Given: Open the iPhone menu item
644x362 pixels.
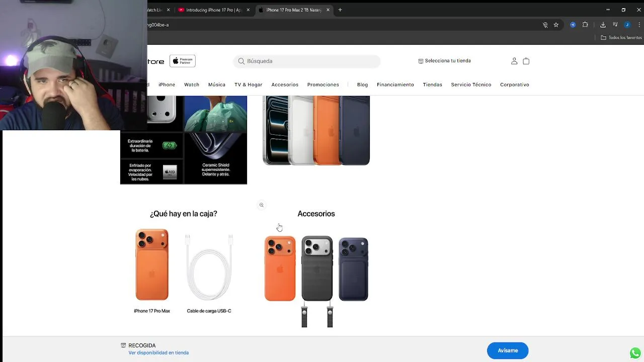Looking at the screenshot, I should pyautogui.click(x=167, y=84).
